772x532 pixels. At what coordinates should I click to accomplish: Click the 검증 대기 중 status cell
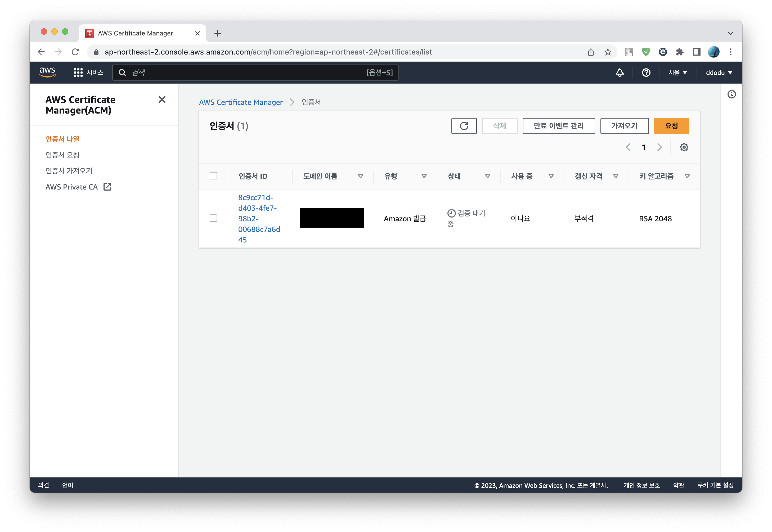point(466,218)
